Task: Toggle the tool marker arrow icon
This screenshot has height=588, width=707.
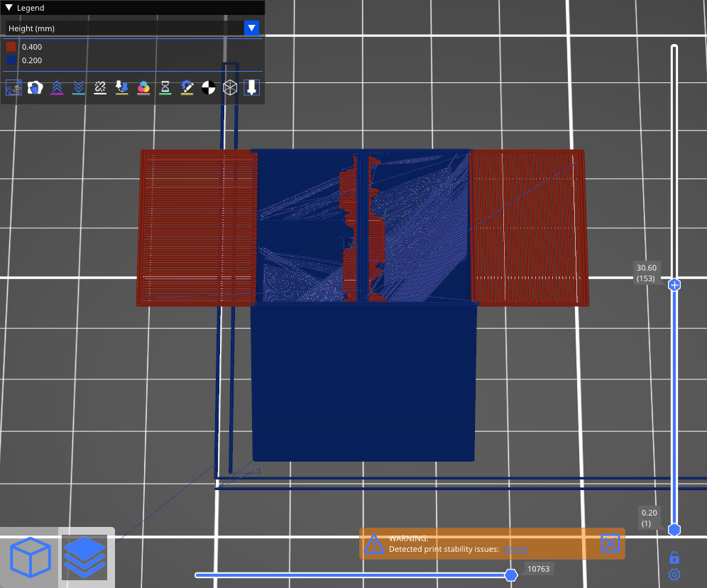Action: (251, 87)
